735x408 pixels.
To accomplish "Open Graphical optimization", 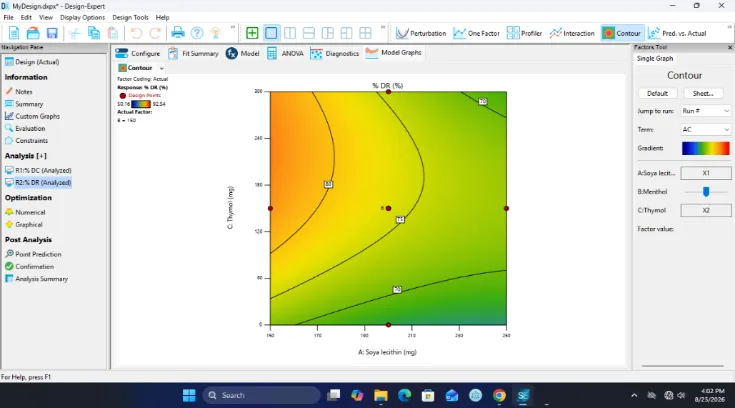I will pos(24,224).
